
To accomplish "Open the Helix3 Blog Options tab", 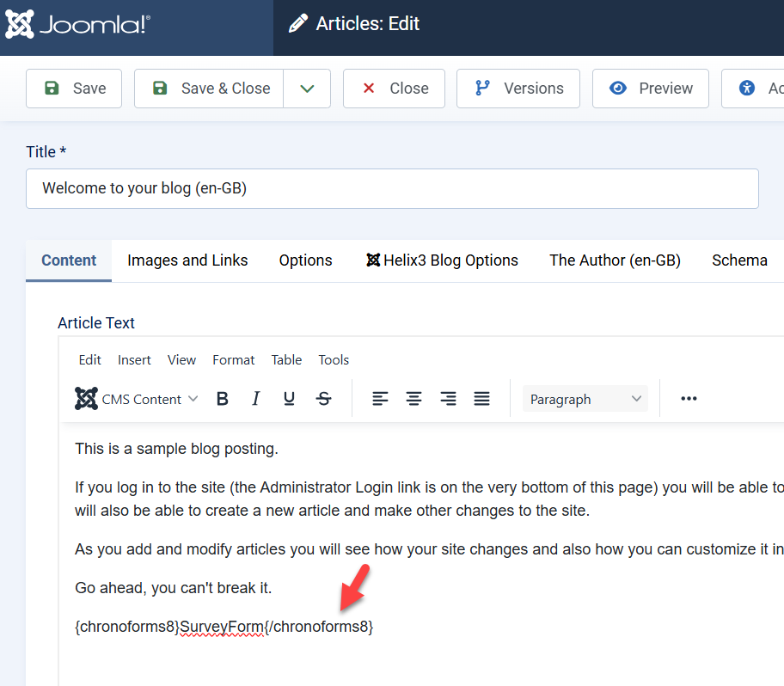I will click(441, 260).
